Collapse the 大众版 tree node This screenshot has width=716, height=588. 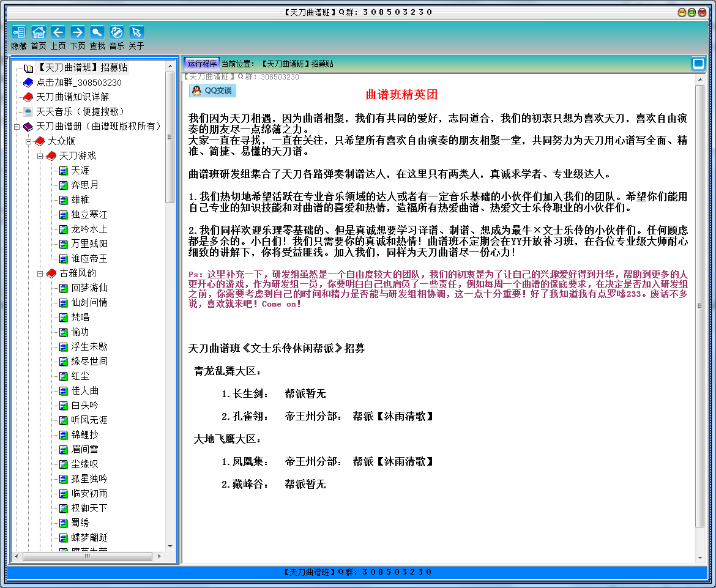point(28,141)
